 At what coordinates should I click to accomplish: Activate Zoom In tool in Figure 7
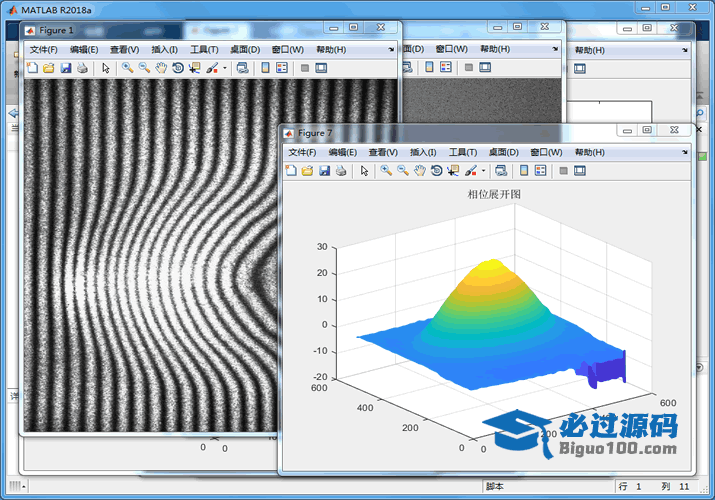(386, 171)
